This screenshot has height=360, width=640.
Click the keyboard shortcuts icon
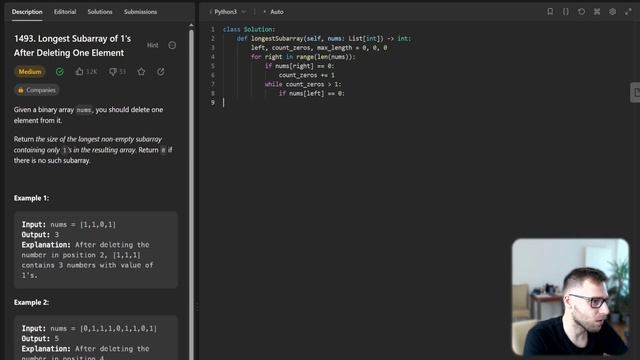pos(597,12)
